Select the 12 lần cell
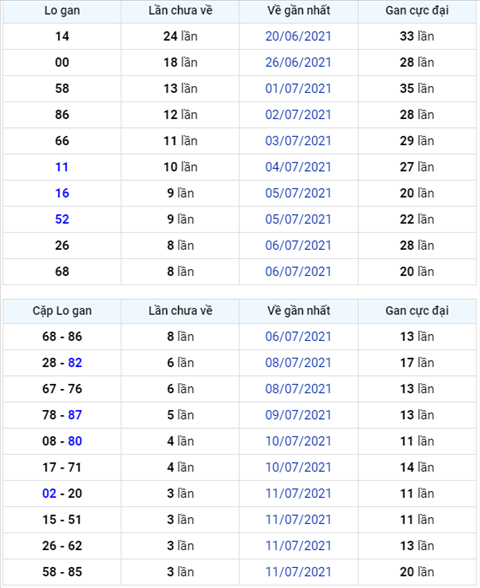Screen dimensions: 480x588 tap(180, 115)
